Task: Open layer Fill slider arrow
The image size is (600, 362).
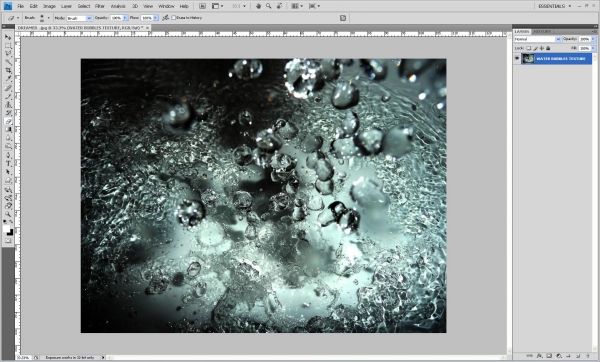Action: (x=593, y=48)
